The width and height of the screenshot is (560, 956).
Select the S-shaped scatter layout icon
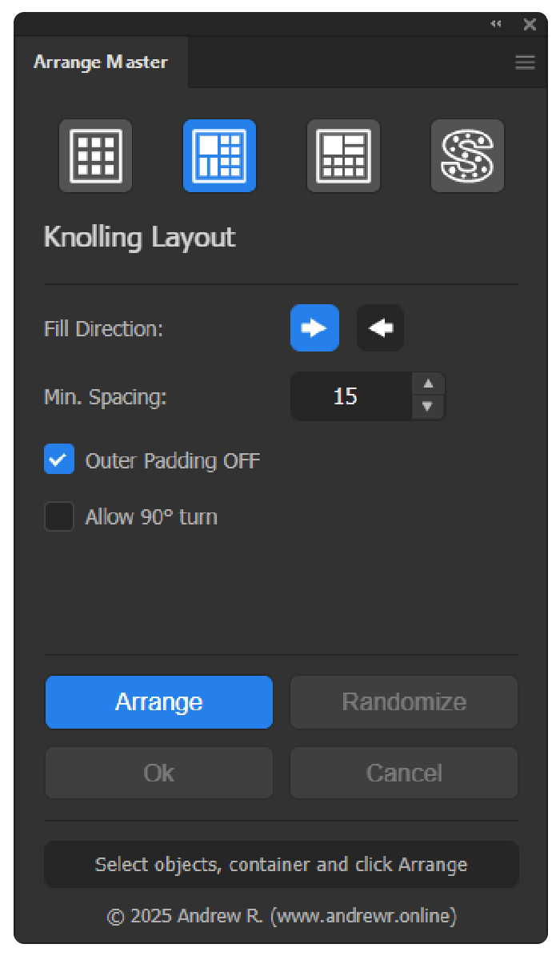point(467,156)
